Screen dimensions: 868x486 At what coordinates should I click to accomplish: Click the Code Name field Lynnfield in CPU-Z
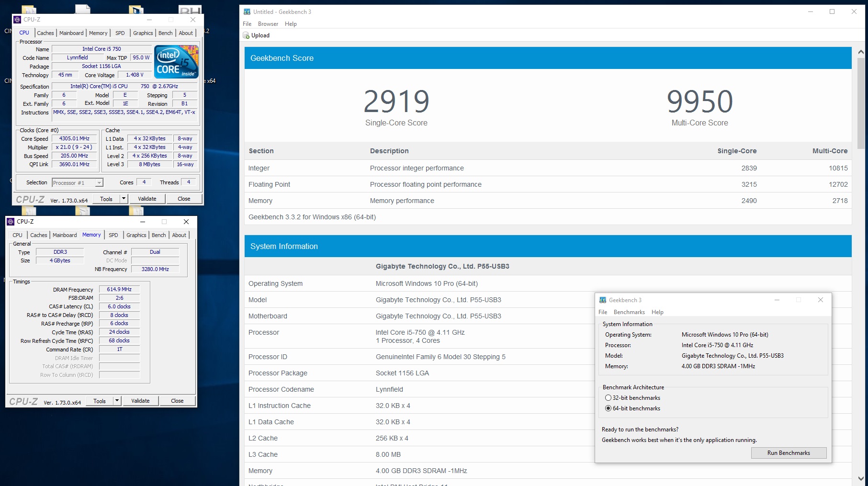click(77, 57)
